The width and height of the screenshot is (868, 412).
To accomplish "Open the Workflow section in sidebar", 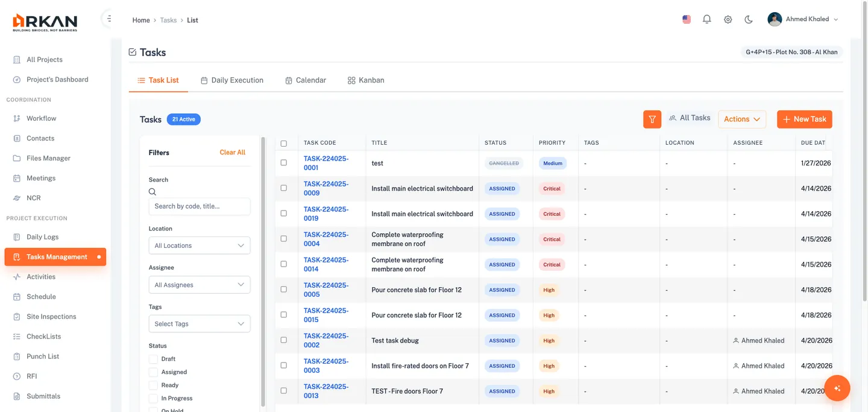I will tap(41, 118).
